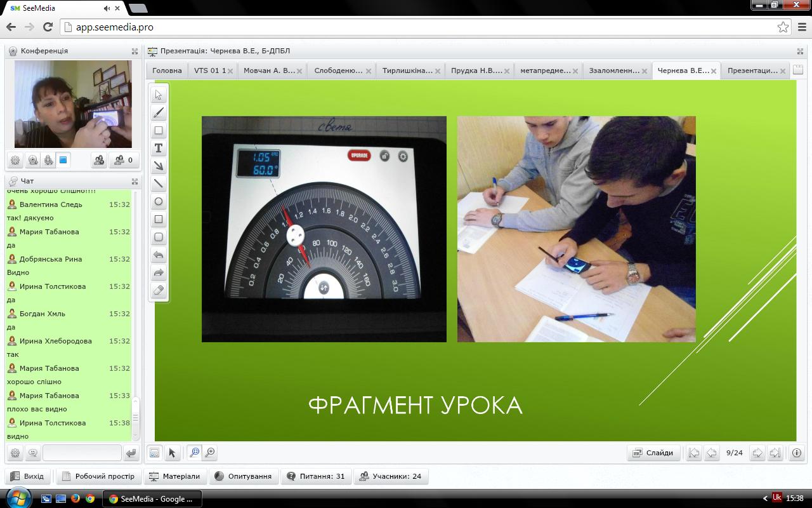Select the text tool in whiteboard toolbar
Viewport: 812px width, 508px height.
[x=159, y=149]
